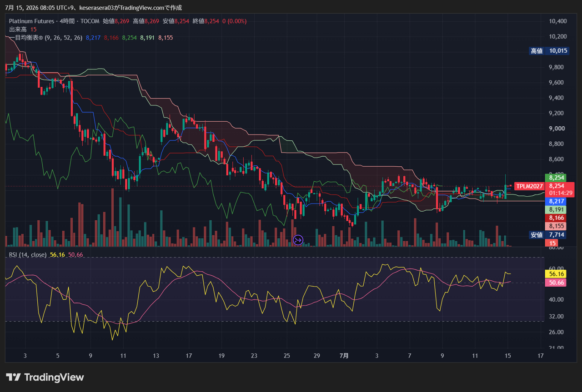Click the 9,800 price scale tick
Screen dimensions: 582x392
click(x=557, y=67)
